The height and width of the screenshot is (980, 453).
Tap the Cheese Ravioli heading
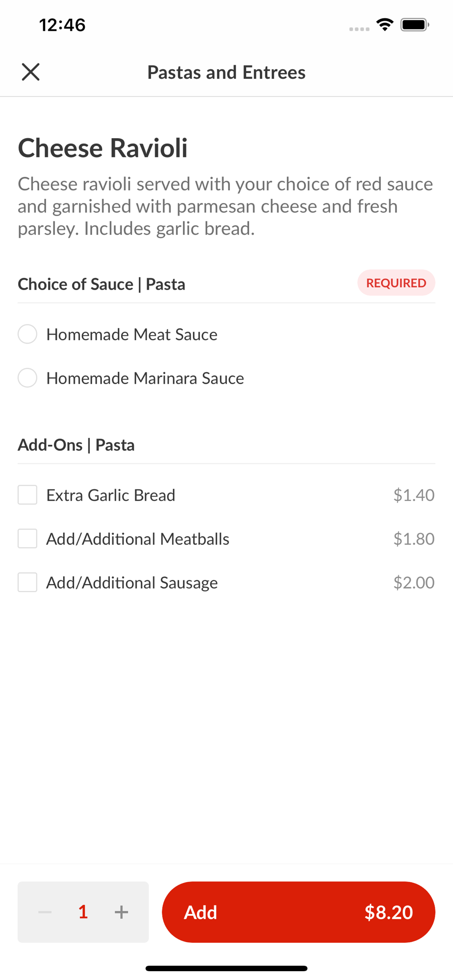pyautogui.click(x=103, y=148)
